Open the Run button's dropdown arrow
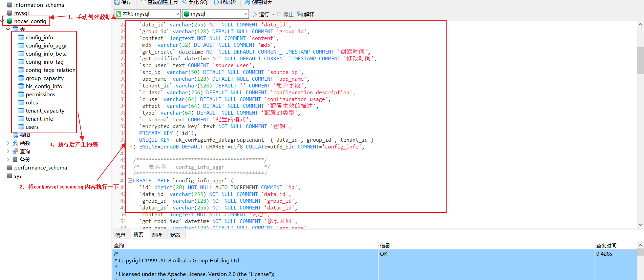Screen dimensions: 644x280 pos(273,14)
